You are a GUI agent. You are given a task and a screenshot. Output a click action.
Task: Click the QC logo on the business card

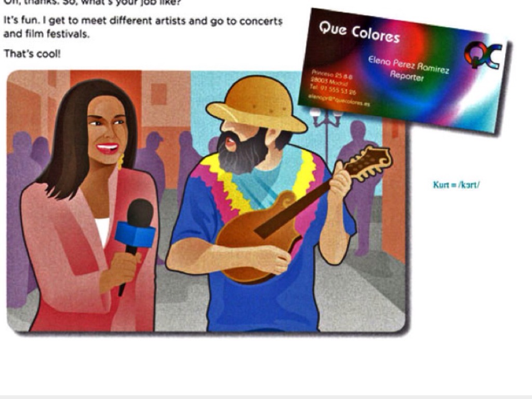(483, 54)
